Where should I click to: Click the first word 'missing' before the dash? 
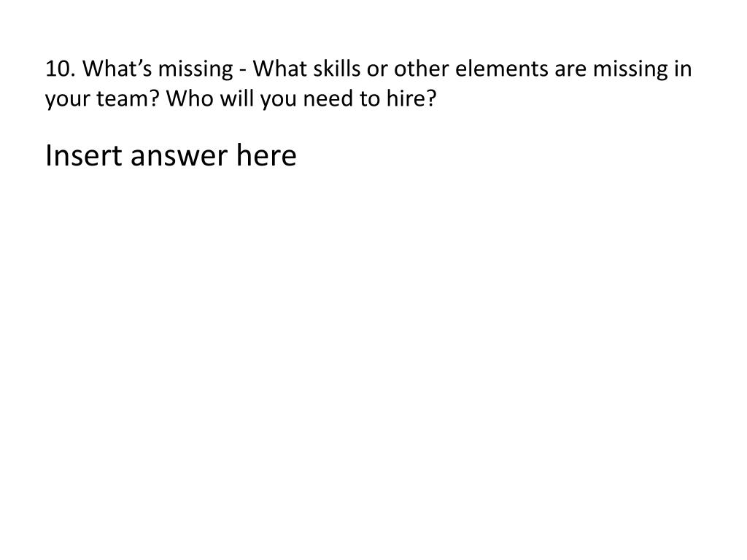pos(196,69)
